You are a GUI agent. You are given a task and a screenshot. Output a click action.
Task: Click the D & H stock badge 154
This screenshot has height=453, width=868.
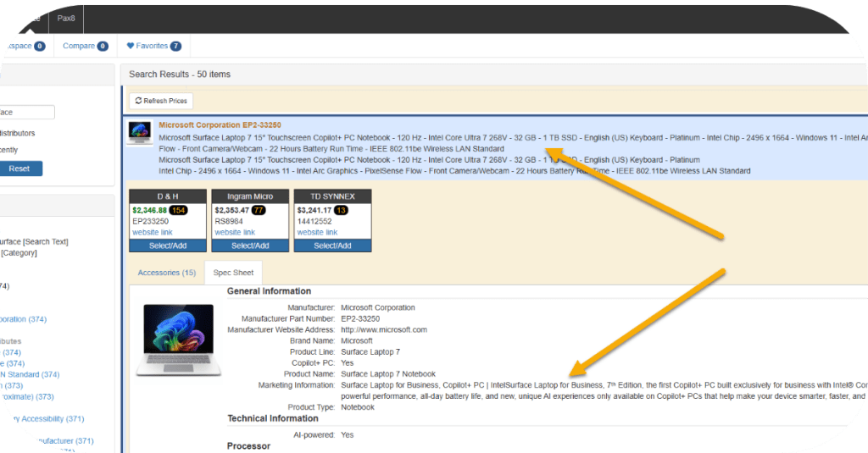(x=179, y=210)
